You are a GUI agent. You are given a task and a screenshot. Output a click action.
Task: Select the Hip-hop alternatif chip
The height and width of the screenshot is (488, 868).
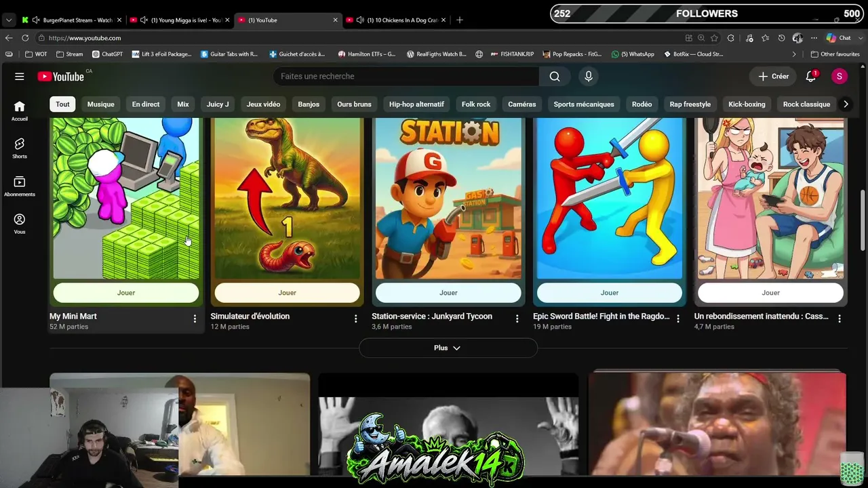coord(416,104)
